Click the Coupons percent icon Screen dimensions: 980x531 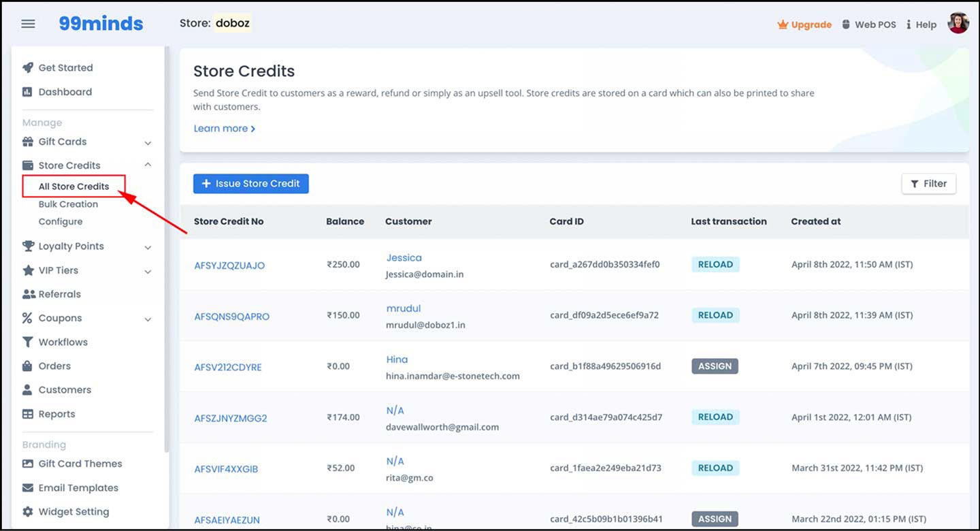click(x=27, y=318)
